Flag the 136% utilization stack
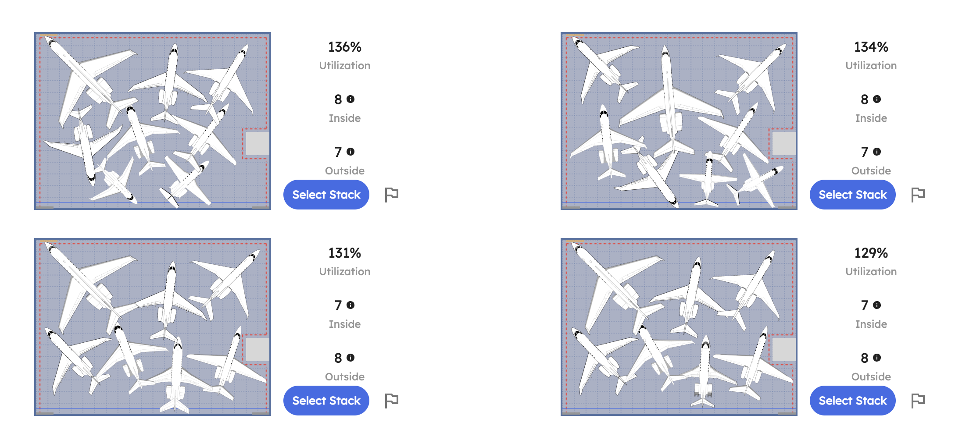This screenshot has height=433, width=980. tap(392, 194)
